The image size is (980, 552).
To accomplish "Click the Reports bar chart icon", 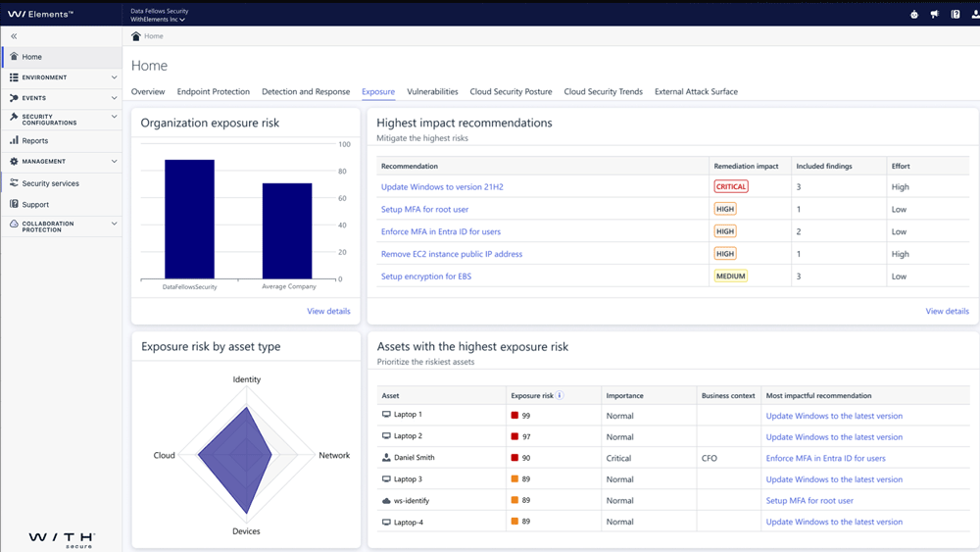I will pos(14,140).
